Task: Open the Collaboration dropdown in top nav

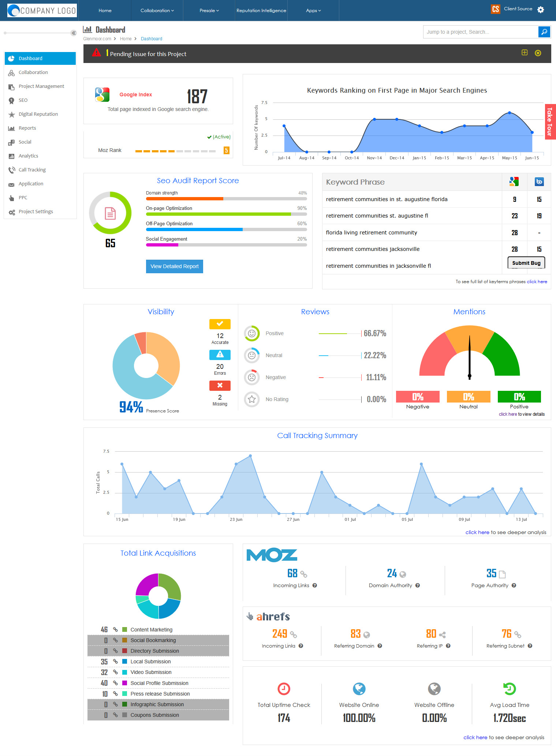Action: point(157,10)
